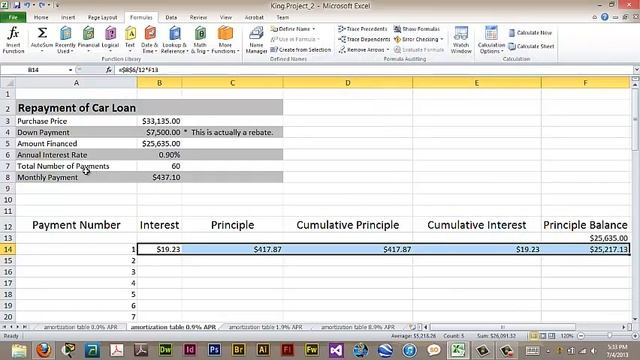This screenshot has width=640, height=360.
Task: Click the horizontal scrollbar
Action: (x=503, y=327)
